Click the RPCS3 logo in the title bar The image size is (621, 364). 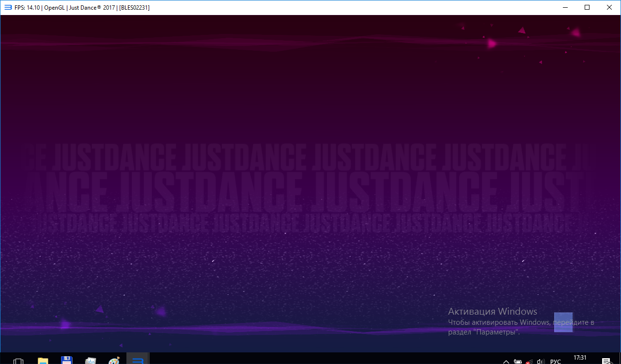click(8, 7)
